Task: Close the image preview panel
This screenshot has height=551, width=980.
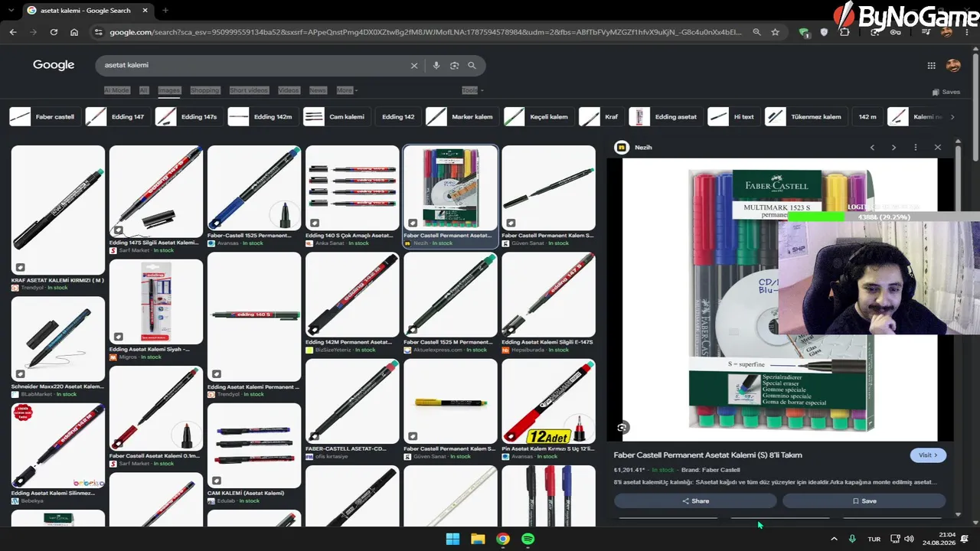Action: point(938,147)
